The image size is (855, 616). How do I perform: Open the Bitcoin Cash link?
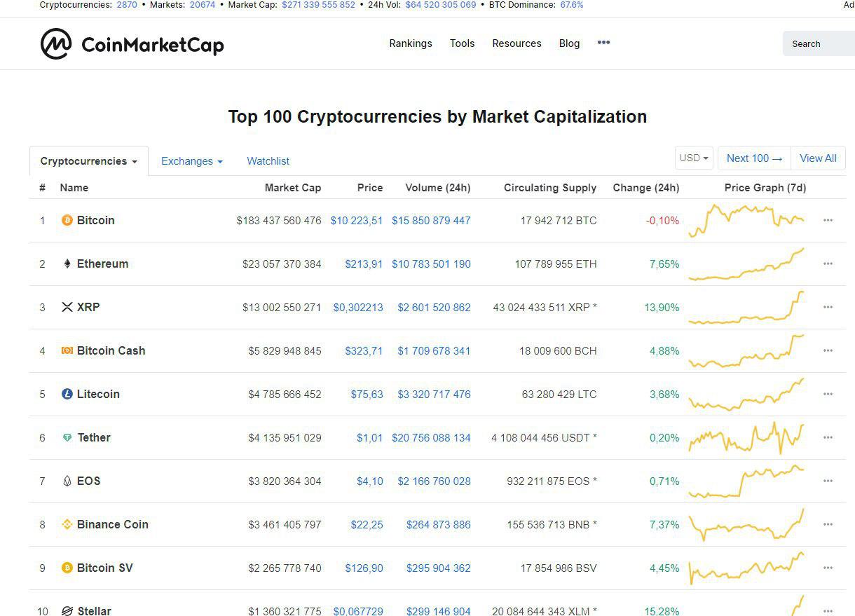111,351
